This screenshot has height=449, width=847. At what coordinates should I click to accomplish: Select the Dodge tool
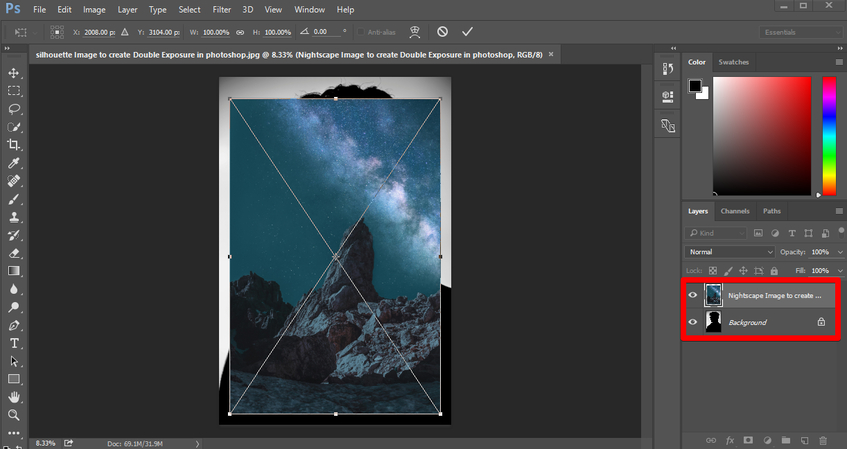pos(14,307)
